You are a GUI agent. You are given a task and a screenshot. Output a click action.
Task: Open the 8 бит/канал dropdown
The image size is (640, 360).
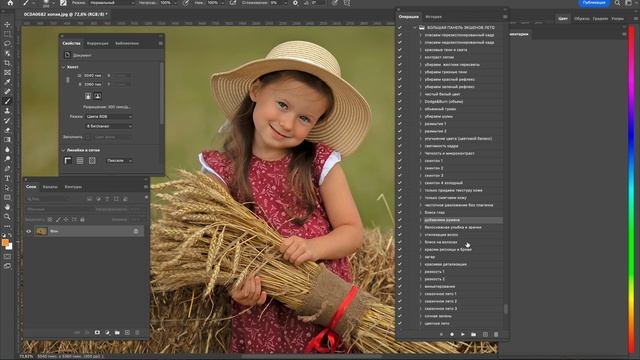pyautogui.click(x=109, y=126)
